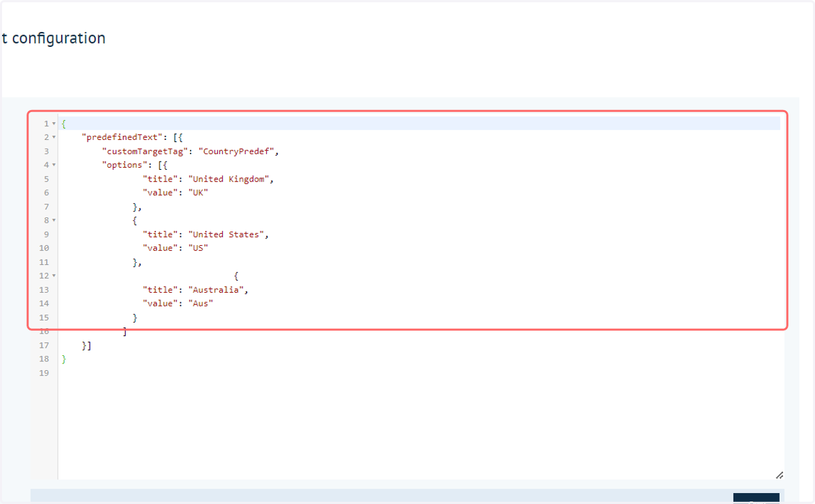Collapse the fold arrow on line 8

(x=54, y=220)
